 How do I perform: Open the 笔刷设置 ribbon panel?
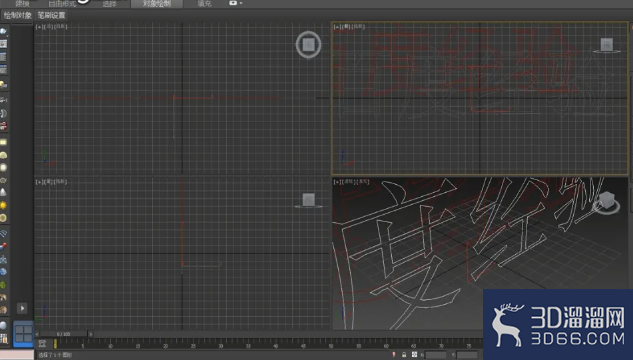click(x=51, y=15)
